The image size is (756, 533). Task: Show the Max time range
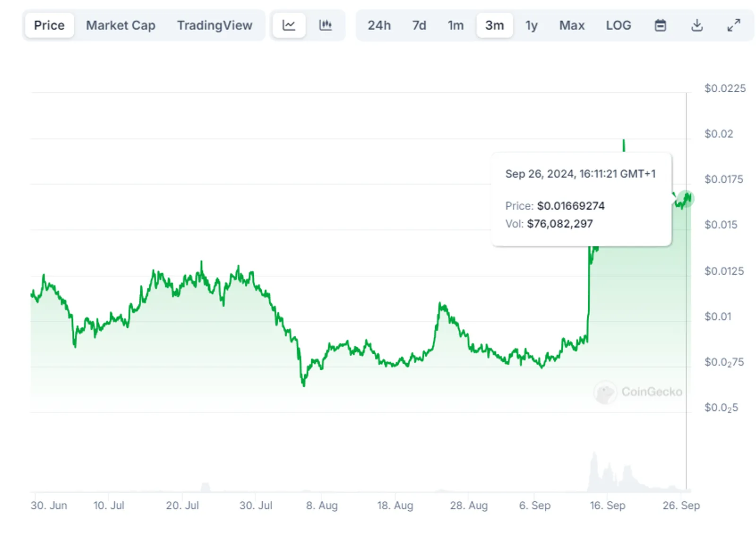(x=572, y=25)
